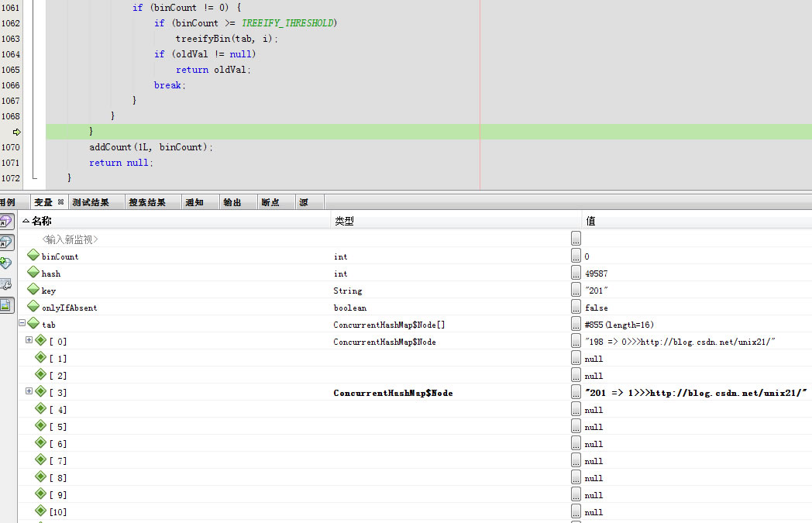Screen dimensions: 812x523
Task: Click line number 1070 in the gutter
Action: 10,147
